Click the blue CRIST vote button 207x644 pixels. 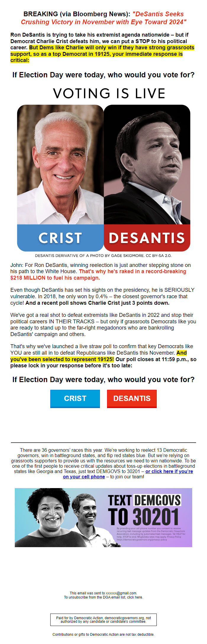click(x=75, y=398)
